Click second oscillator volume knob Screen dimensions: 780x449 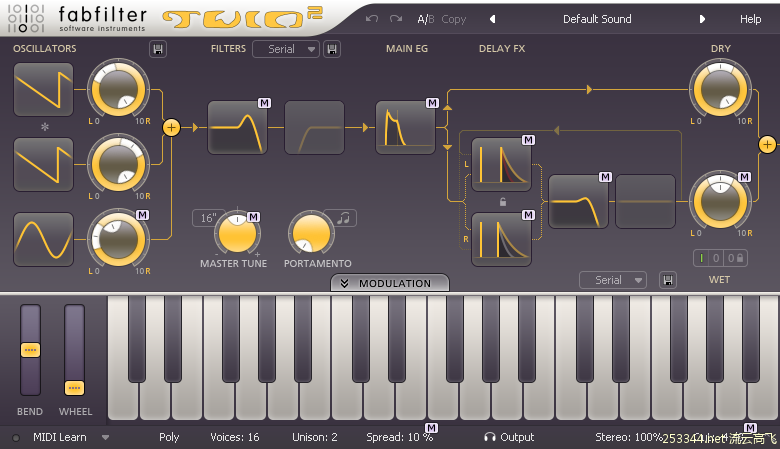tap(118, 165)
